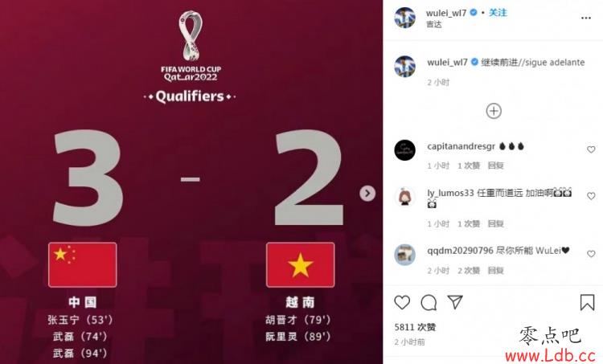
Task: Save post with the bookmark icon
Action: click(587, 302)
